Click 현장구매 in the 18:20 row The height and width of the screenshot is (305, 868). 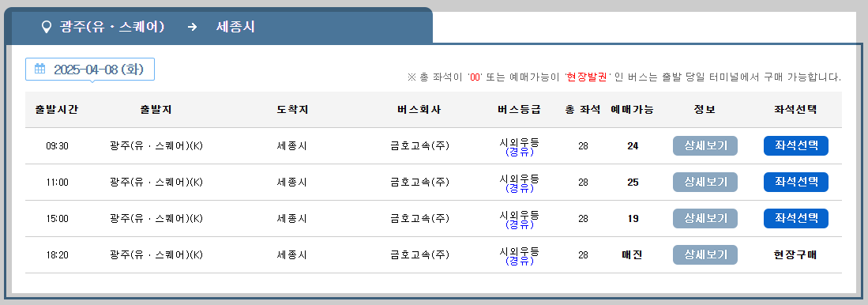click(x=795, y=254)
